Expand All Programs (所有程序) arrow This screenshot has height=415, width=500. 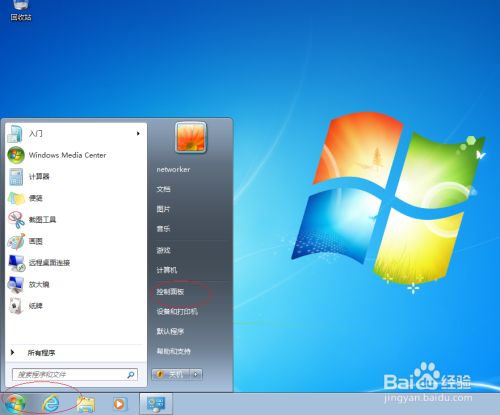pos(12,352)
